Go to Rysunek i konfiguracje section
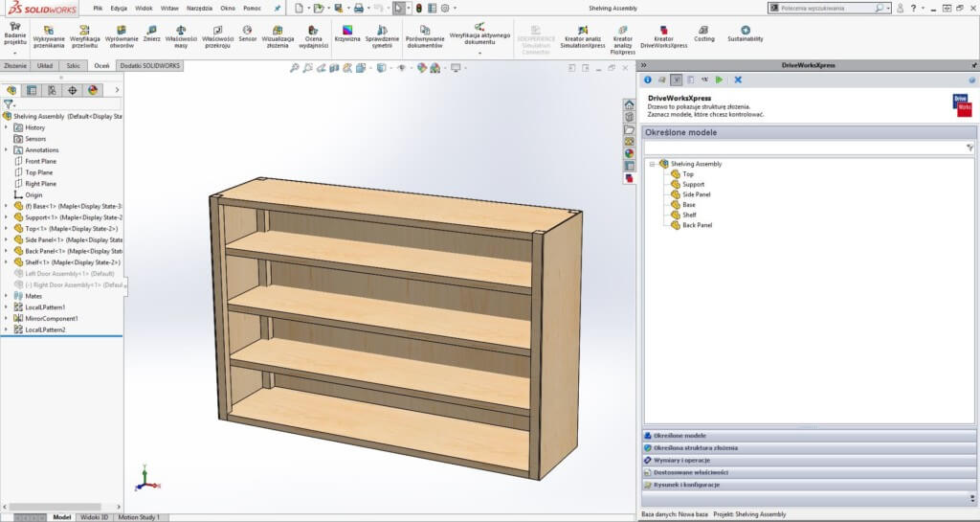980x522 pixels. click(x=810, y=485)
